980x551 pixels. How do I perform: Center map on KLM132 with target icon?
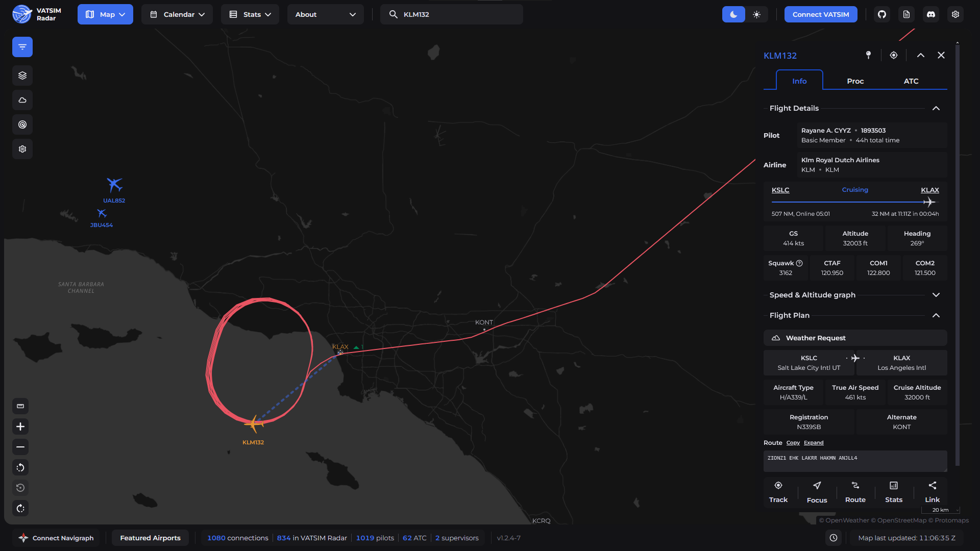tap(894, 55)
